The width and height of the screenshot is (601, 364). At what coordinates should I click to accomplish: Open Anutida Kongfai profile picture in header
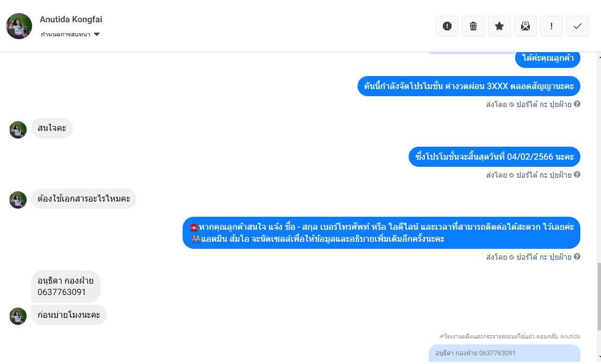click(19, 26)
